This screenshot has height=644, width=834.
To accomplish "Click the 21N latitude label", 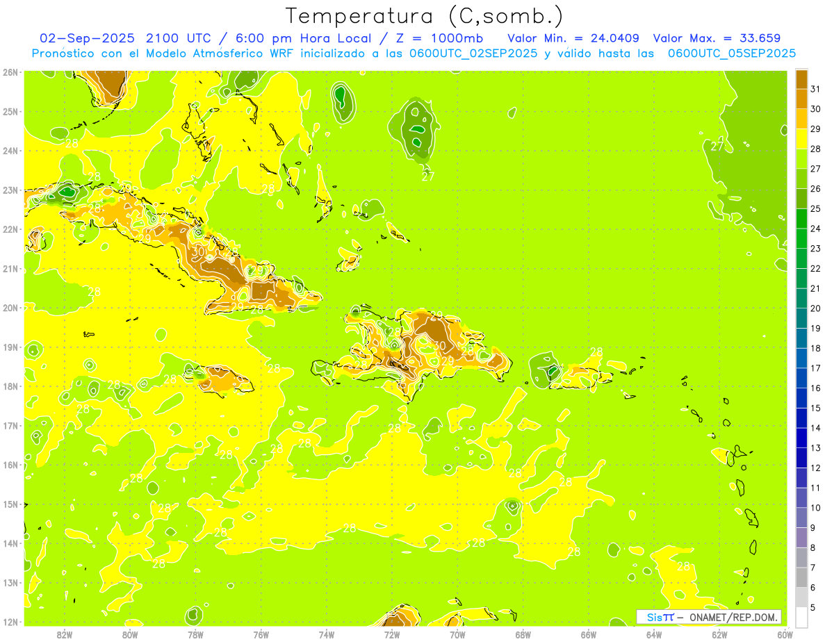I will click(10, 268).
